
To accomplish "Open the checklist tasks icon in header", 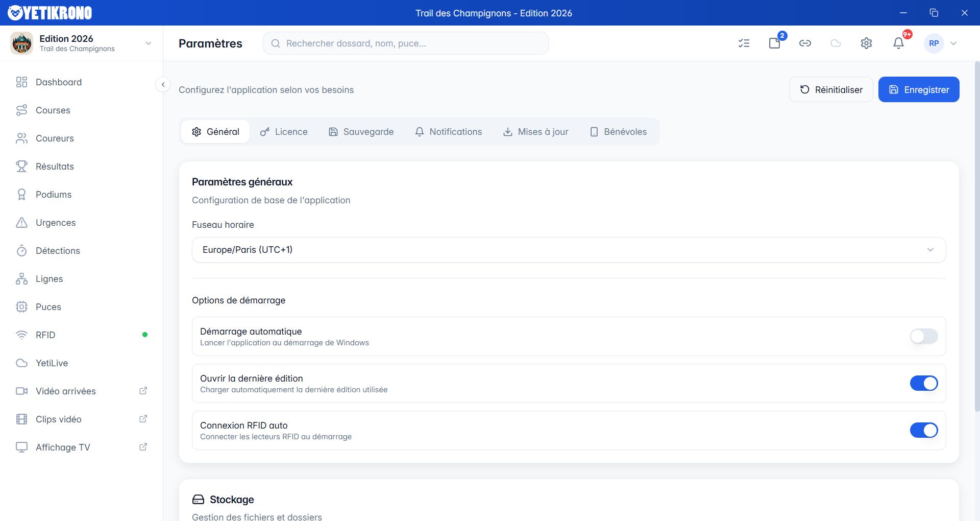I will tap(744, 43).
